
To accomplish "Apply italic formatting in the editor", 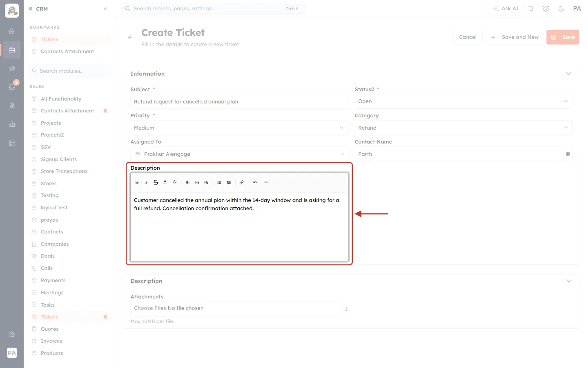I will pyautogui.click(x=146, y=182).
